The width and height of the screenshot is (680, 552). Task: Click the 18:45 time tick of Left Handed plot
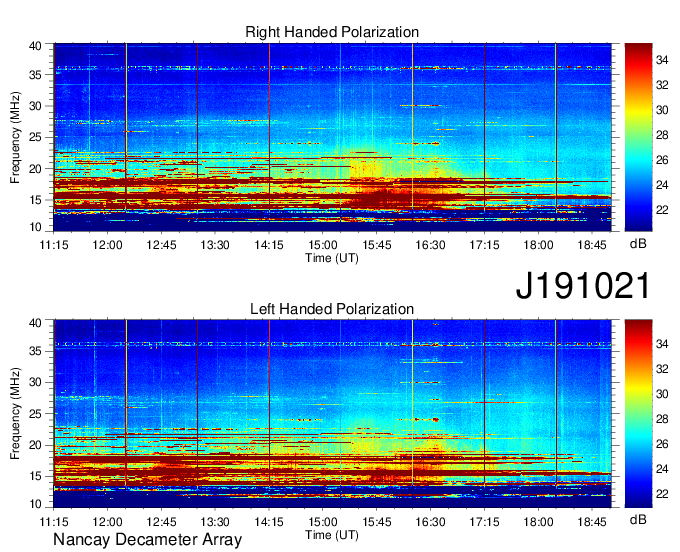pyautogui.click(x=592, y=522)
